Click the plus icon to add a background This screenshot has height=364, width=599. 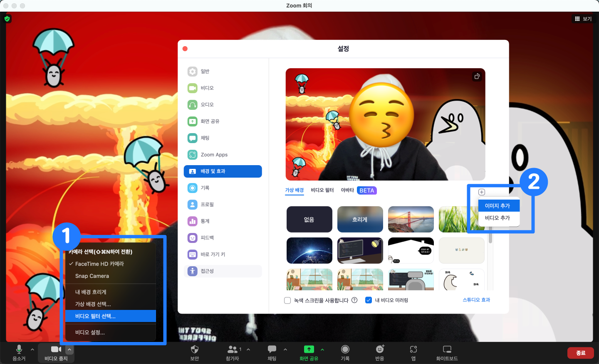(482, 192)
